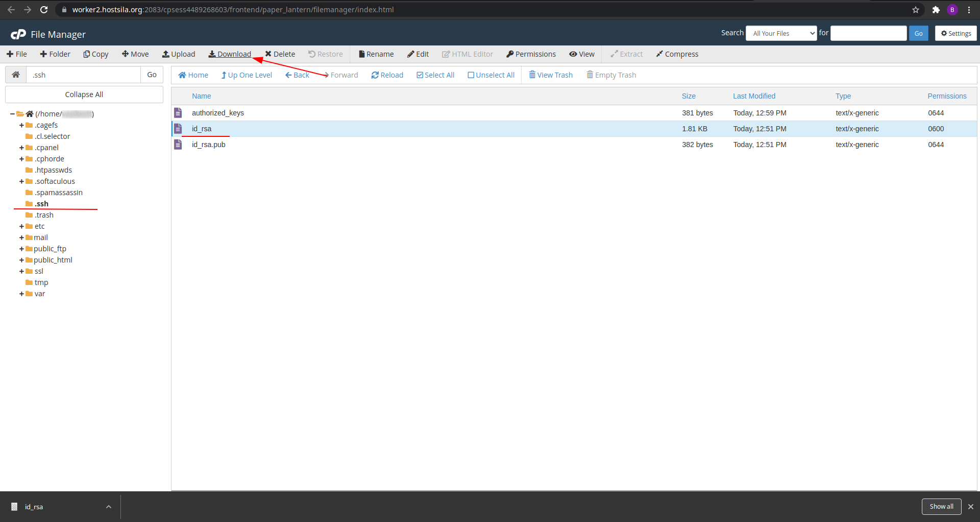Click the Rename file tool
980x522 pixels.
coord(376,54)
